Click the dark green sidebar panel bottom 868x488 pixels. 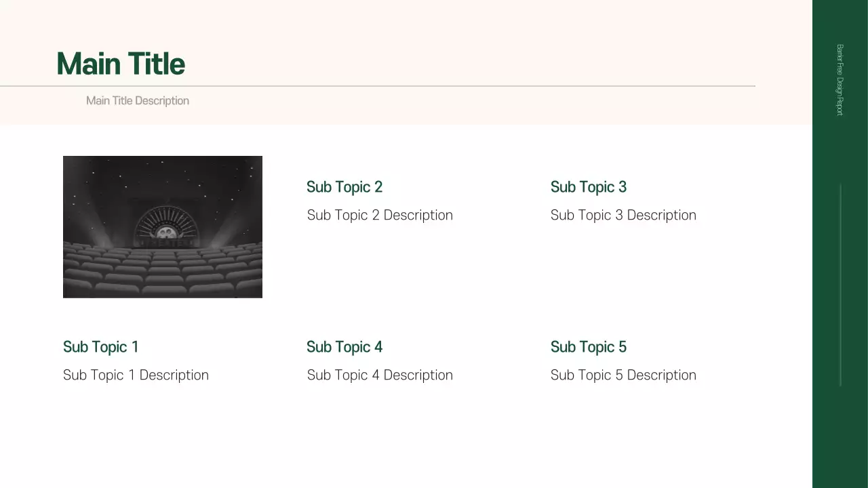coord(840,447)
